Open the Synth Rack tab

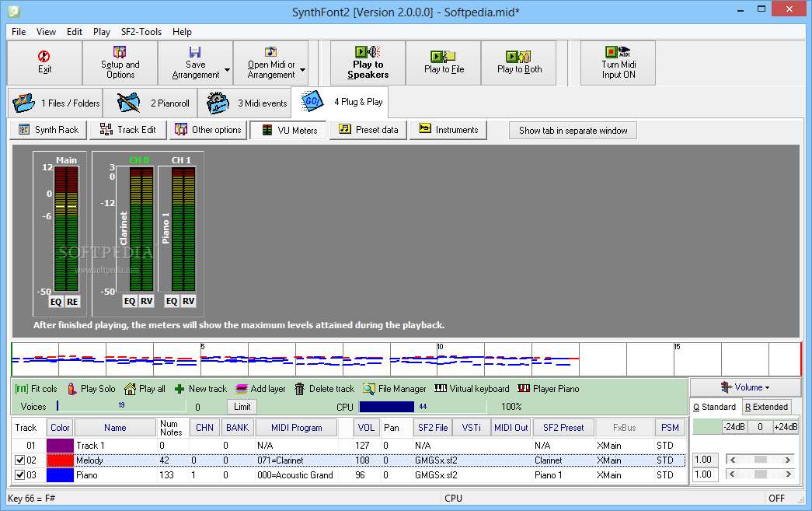pyautogui.click(x=48, y=130)
